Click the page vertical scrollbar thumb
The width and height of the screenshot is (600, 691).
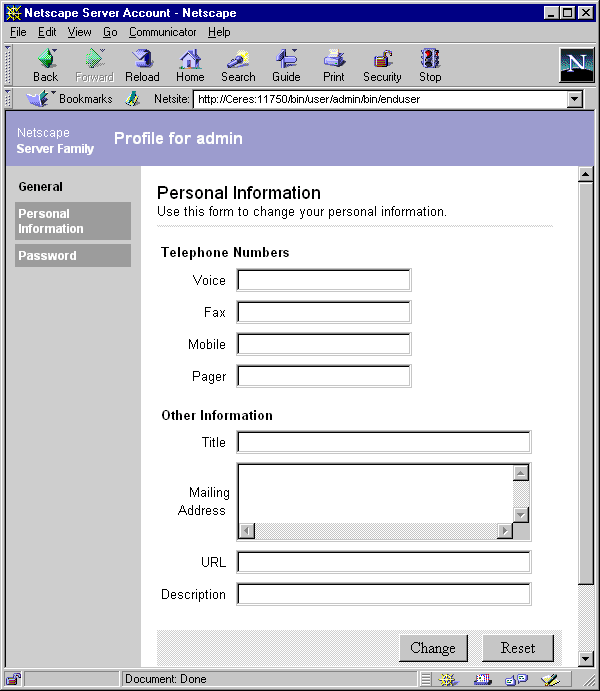click(585, 383)
